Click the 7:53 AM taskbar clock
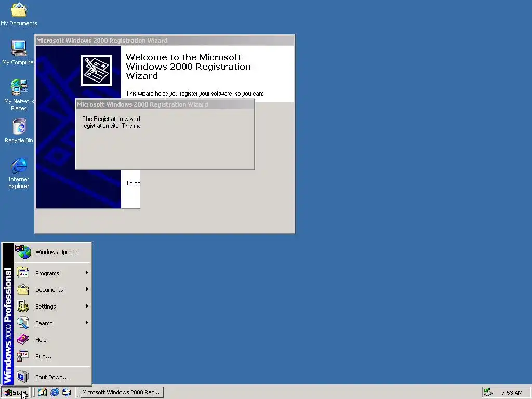532x399 pixels. pyautogui.click(x=512, y=393)
